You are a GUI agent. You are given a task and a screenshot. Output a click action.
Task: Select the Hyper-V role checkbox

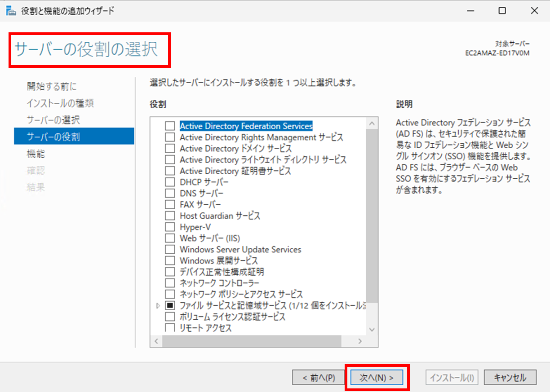170,227
